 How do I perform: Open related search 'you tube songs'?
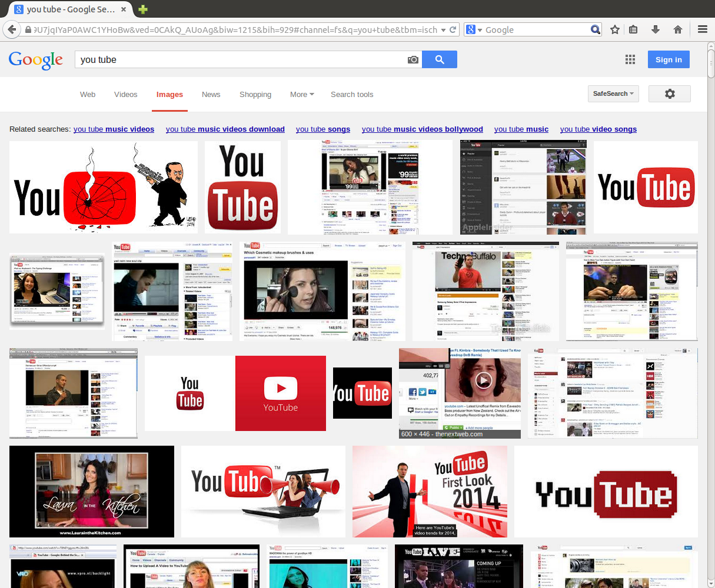pyautogui.click(x=322, y=129)
